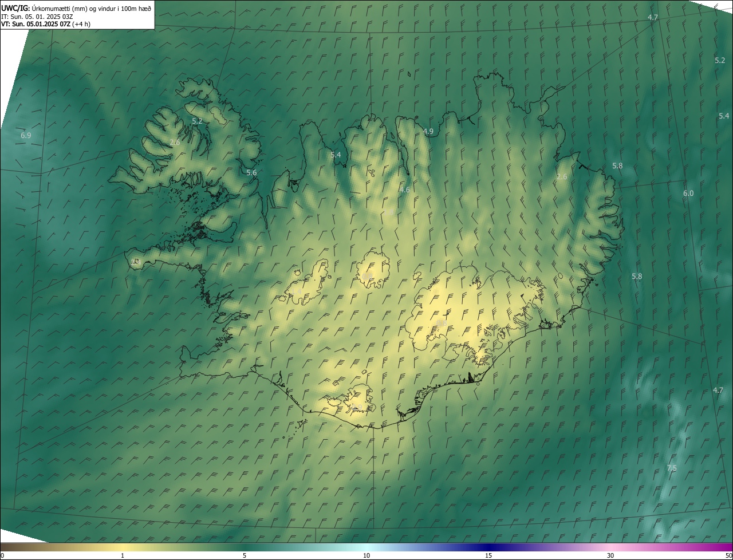Screen dimensions: 733x560
Task: Select the 4.6 value label
Action: [x=405, y=190]
